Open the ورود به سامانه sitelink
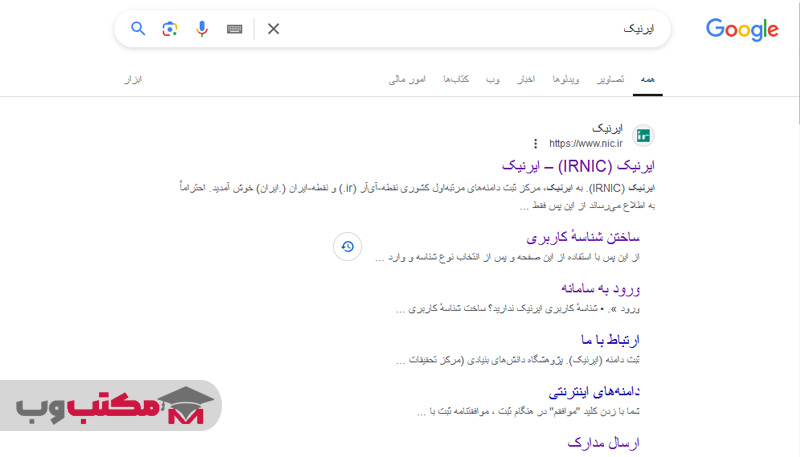 (x=601, y=289)
